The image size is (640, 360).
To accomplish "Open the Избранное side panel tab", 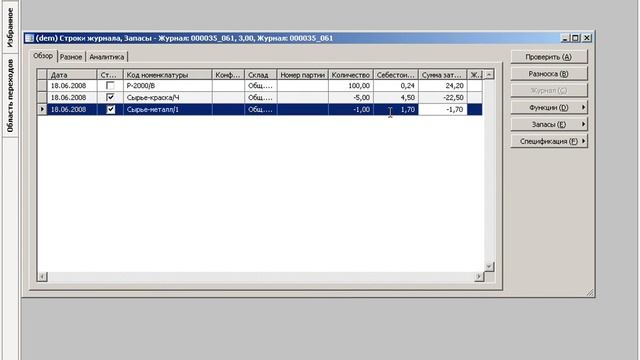I will tap(10, 27).
